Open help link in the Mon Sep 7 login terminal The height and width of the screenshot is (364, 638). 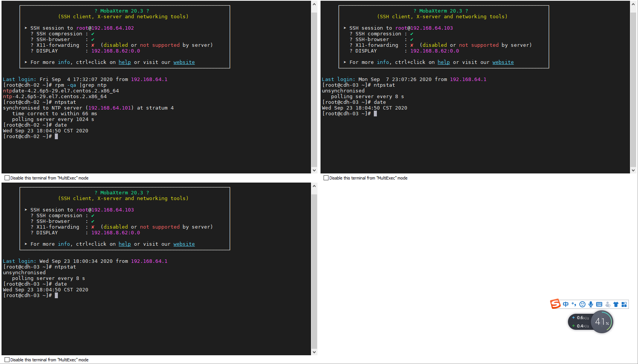point(444,62)
